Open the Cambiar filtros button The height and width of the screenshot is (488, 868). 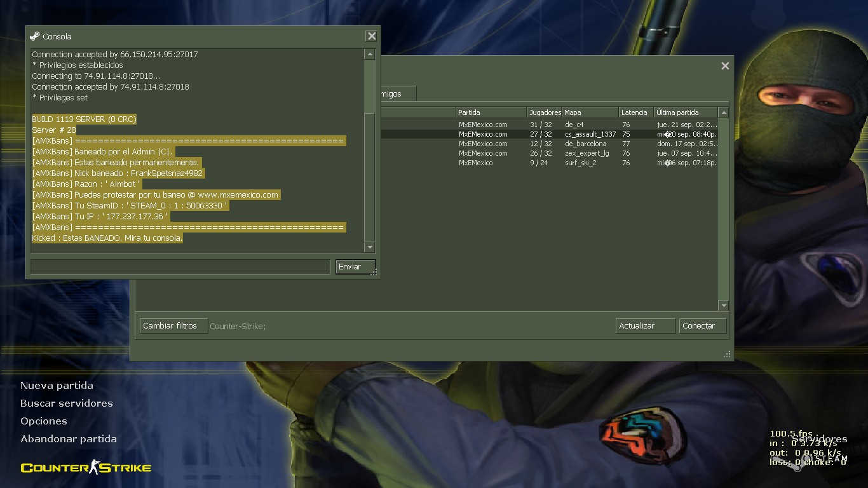[173, 326]
